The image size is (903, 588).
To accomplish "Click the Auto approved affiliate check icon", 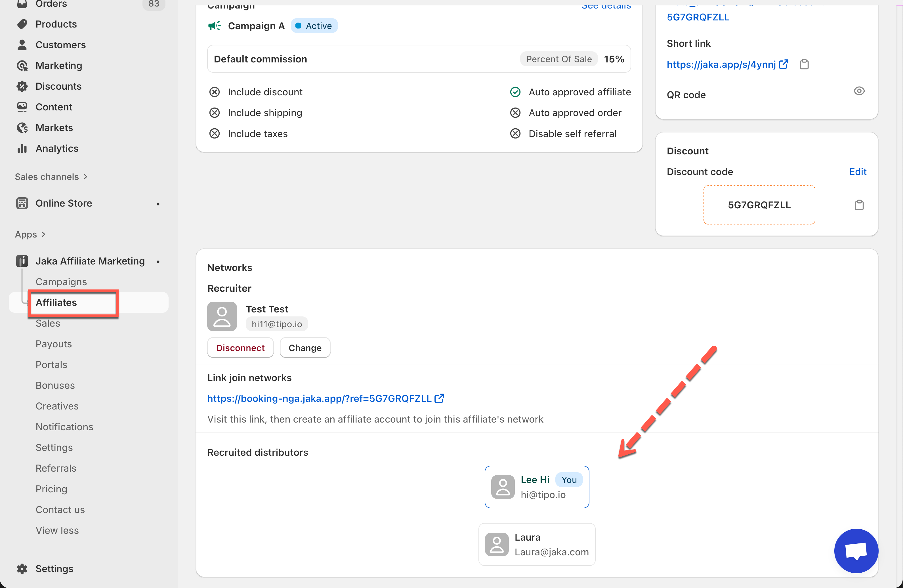I will 515,92.
